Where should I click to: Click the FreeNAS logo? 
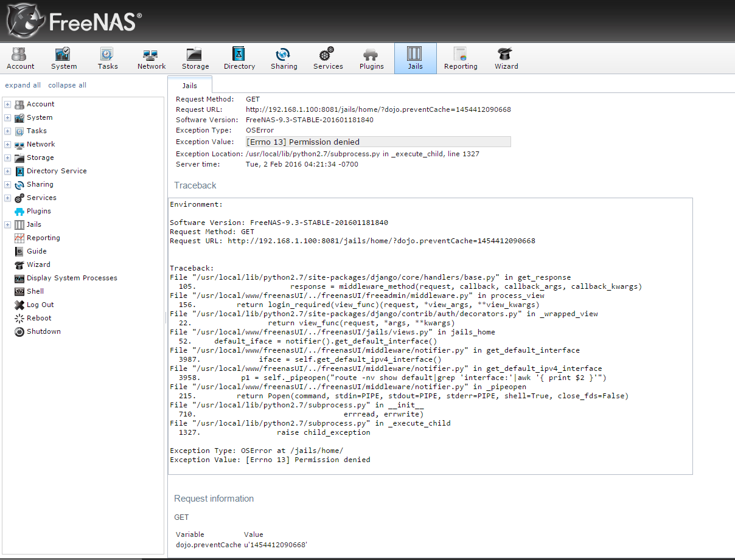coord(73,21)
